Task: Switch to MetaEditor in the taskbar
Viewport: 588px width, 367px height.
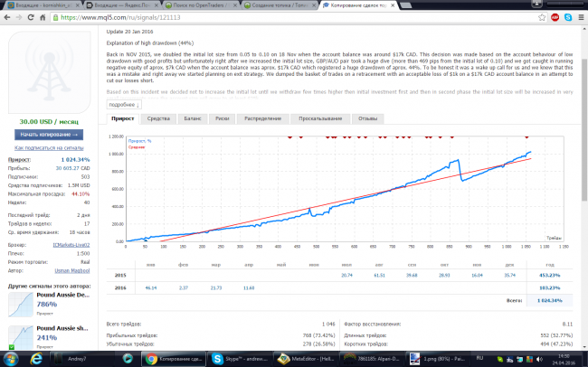Action: coord(306,359)
